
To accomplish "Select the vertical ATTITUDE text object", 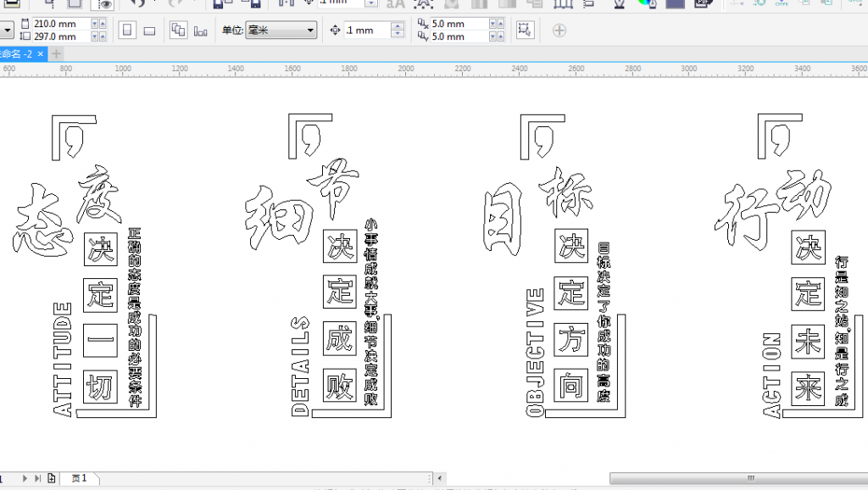I will [x=63, y=359].
